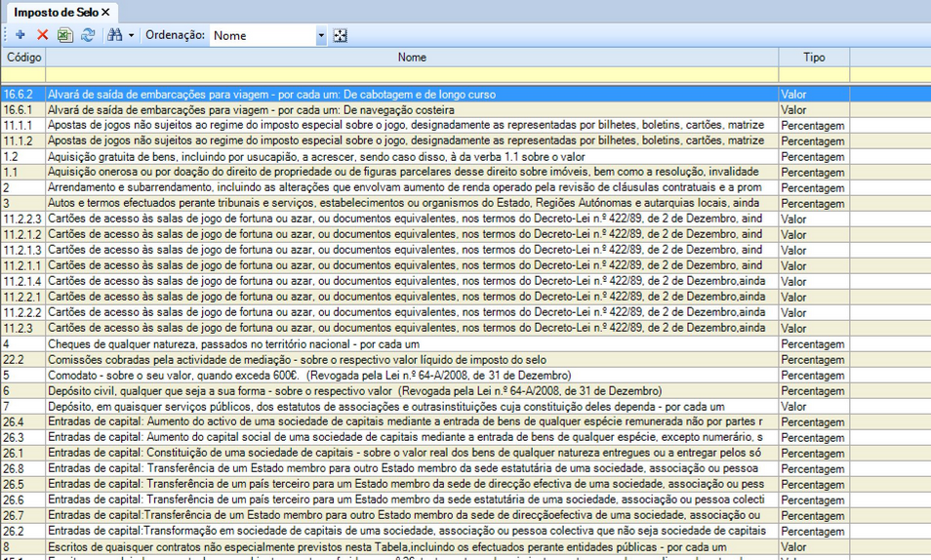931x560 pixels.
Task: Close the Imposto de Selo tab
Action: [x=105, y=12]
